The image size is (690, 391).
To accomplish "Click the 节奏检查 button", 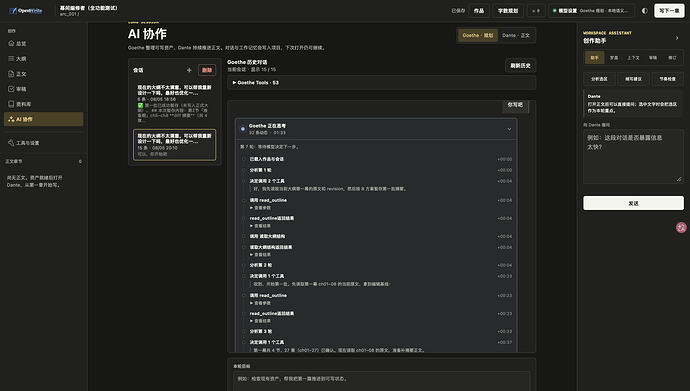I will 668,79.
